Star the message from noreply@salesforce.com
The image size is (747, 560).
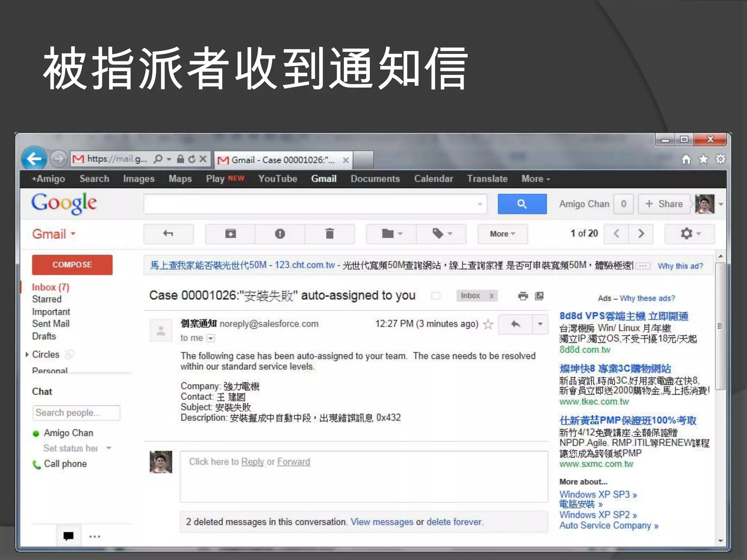click(x=488, y=324)
